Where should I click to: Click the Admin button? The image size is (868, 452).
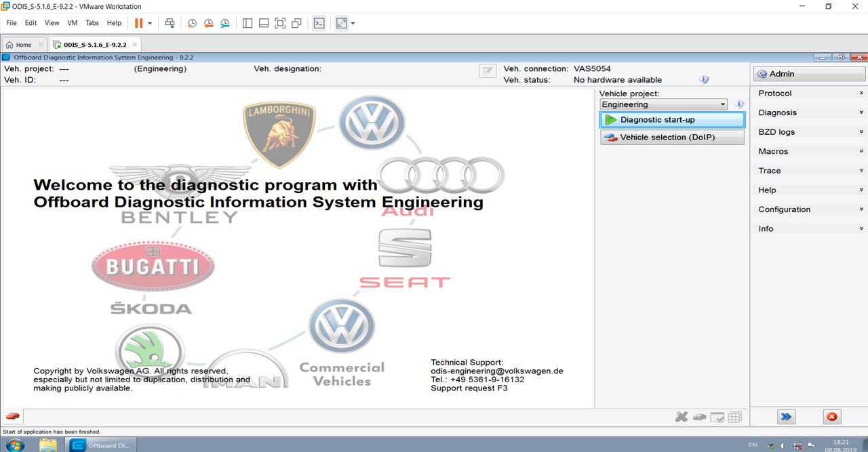pos(808,74)
